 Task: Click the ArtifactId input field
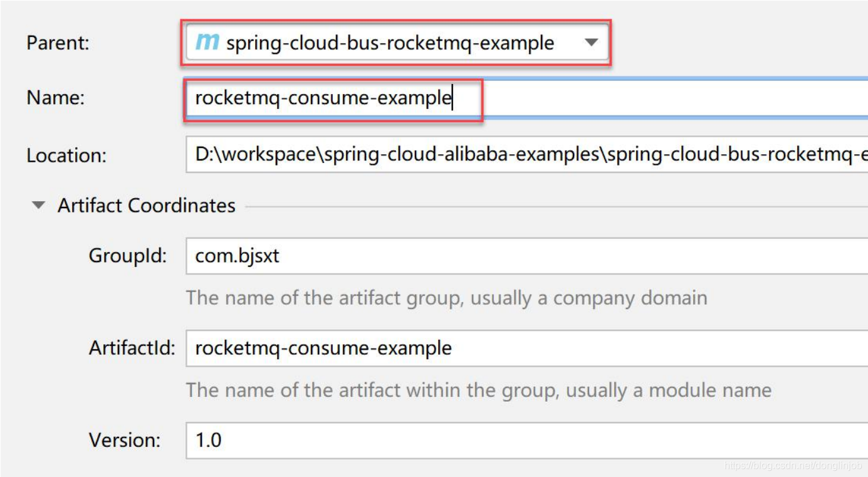pos(527,348)
